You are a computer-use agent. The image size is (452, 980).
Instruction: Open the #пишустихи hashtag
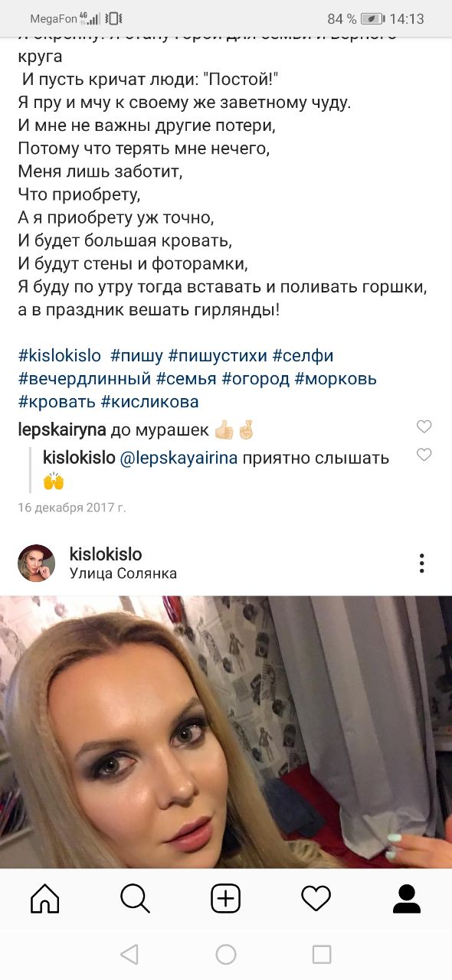[x=218, y=355]
